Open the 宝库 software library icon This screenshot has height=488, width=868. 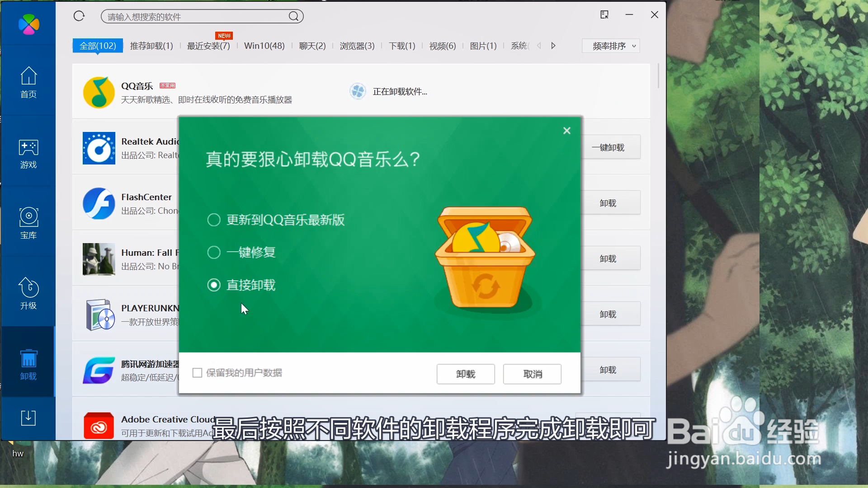coord(28,223)
